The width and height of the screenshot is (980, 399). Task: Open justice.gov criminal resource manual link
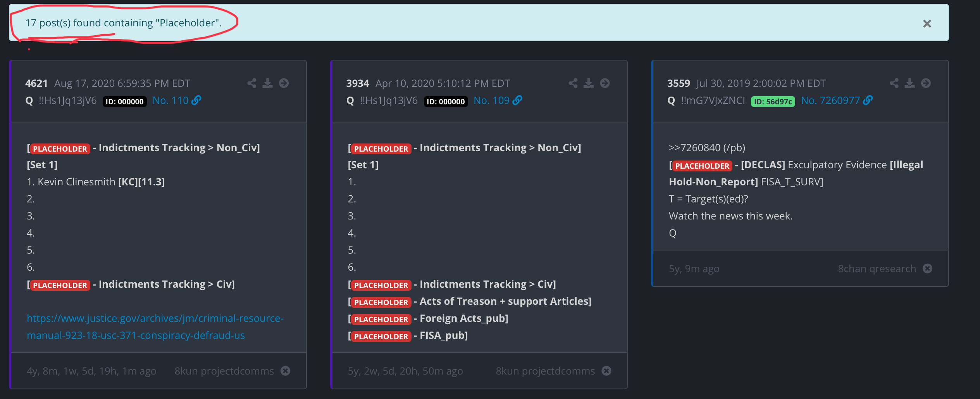coord(155,326)
